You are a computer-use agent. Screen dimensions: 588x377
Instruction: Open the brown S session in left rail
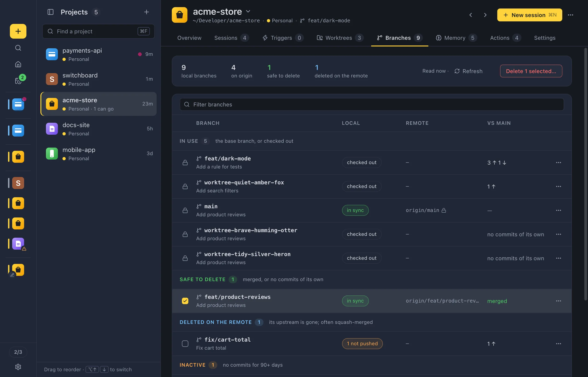pos(18,183)
